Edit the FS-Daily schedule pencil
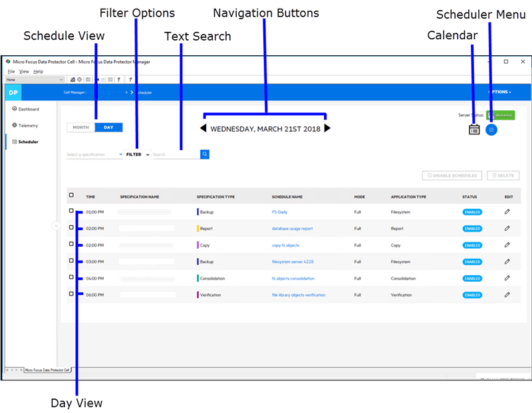Viewport: 532px width, 413px height. click(507, 211)
